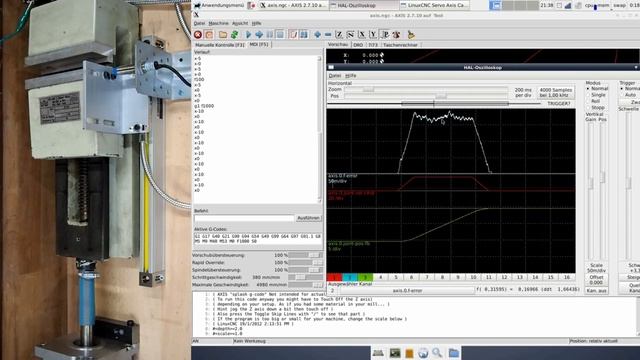The width and height of the screenshot is (640, 360).
Task: Click the Ausführen button
Action: point(309,218)
